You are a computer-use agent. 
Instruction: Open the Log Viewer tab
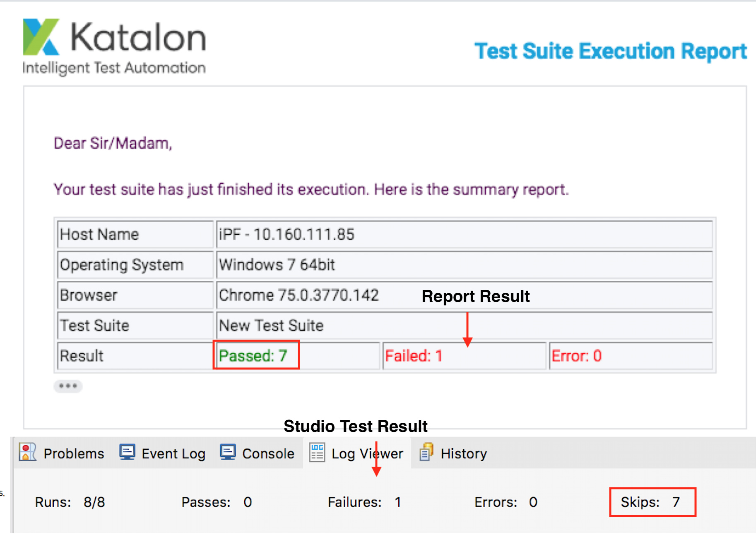366,454
